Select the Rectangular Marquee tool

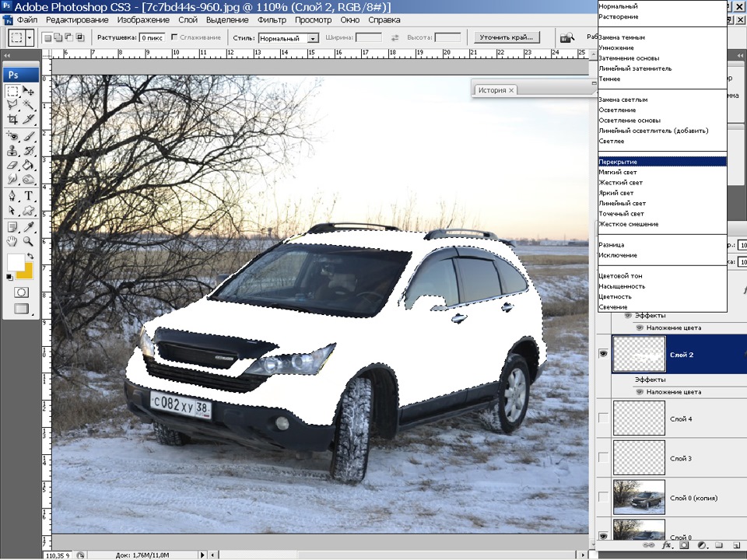(12, 91)
